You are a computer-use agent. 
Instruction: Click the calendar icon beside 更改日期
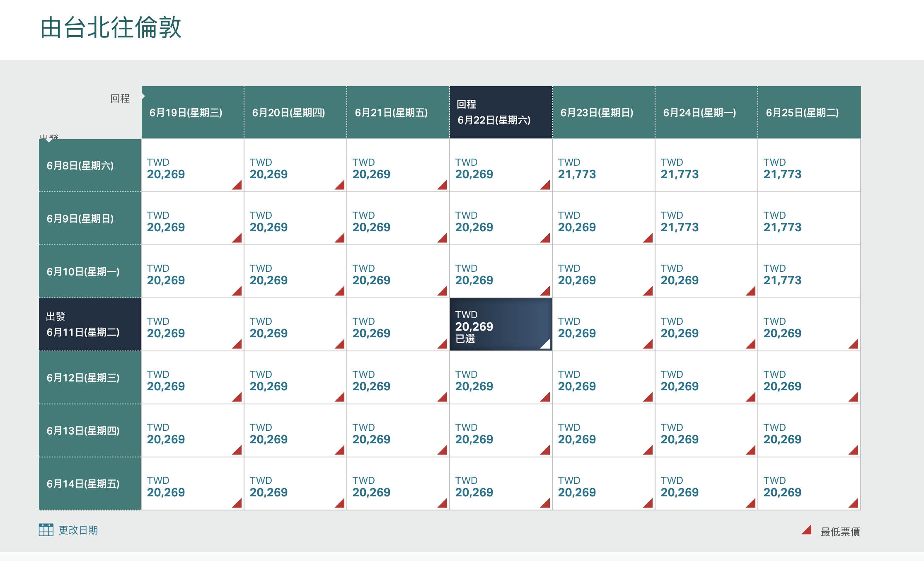(x=46, y=530)
